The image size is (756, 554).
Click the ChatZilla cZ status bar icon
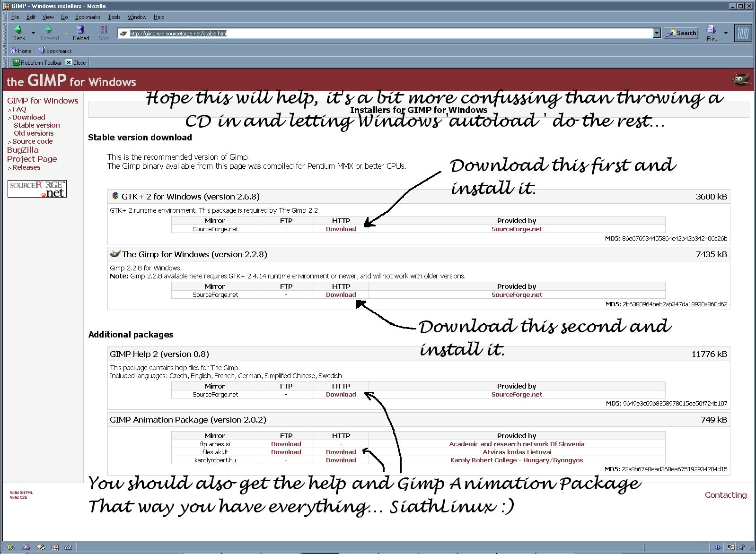(68, 547)
